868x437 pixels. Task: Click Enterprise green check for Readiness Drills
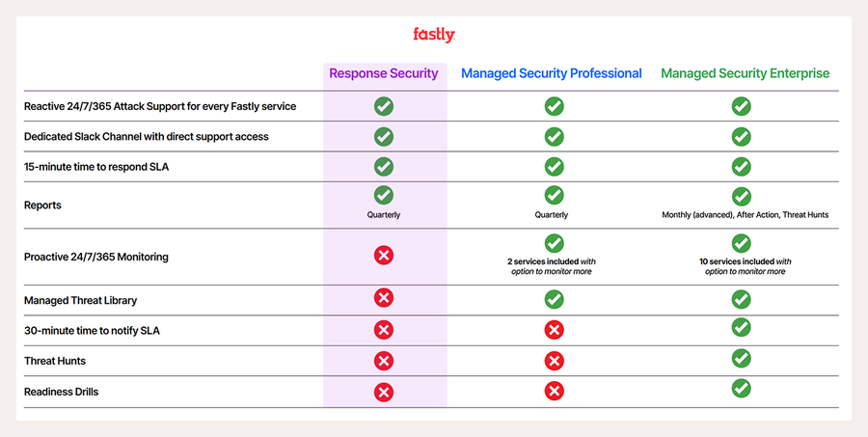tap(741, 389)
